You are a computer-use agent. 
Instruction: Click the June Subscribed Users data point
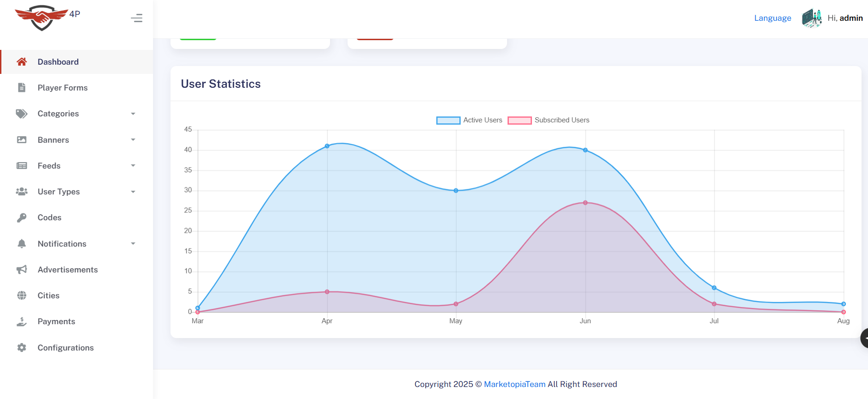click(585, 203)
